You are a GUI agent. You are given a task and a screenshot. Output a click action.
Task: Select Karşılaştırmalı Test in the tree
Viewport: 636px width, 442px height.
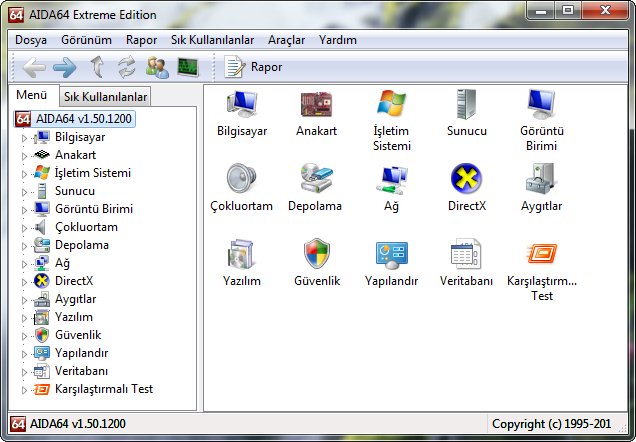[x=104, y=388]
